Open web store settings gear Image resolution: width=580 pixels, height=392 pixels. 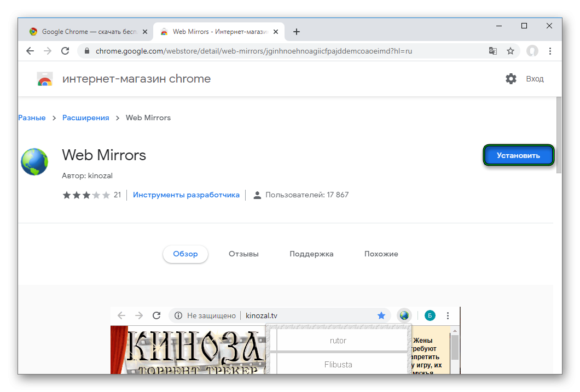(x=511, y=79)
